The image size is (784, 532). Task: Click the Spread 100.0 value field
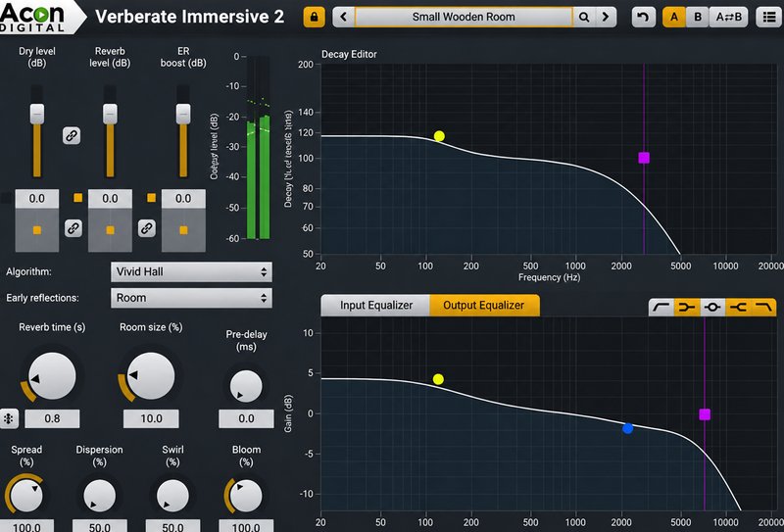click(x=26, y=526)
